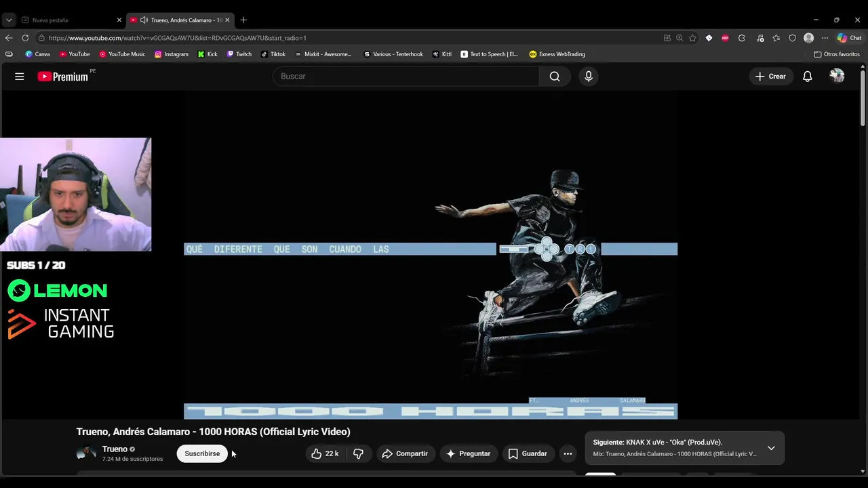Open YouTube bookmark

74,54
